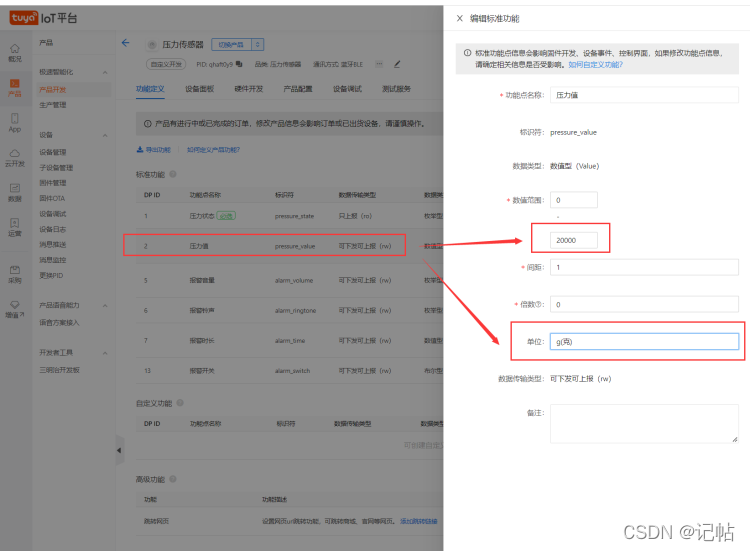Switch to 测试服务 tab

397,89
